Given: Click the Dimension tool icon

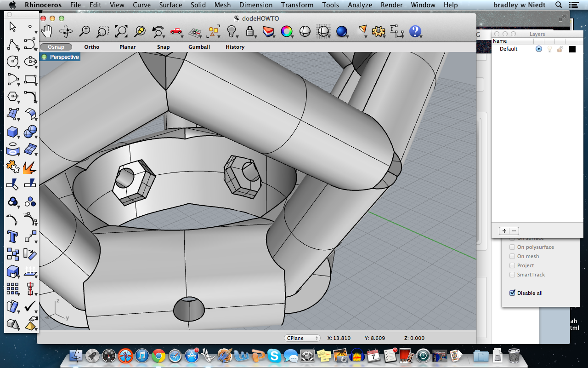Looking at the screenshot, I should pos(396,31).
